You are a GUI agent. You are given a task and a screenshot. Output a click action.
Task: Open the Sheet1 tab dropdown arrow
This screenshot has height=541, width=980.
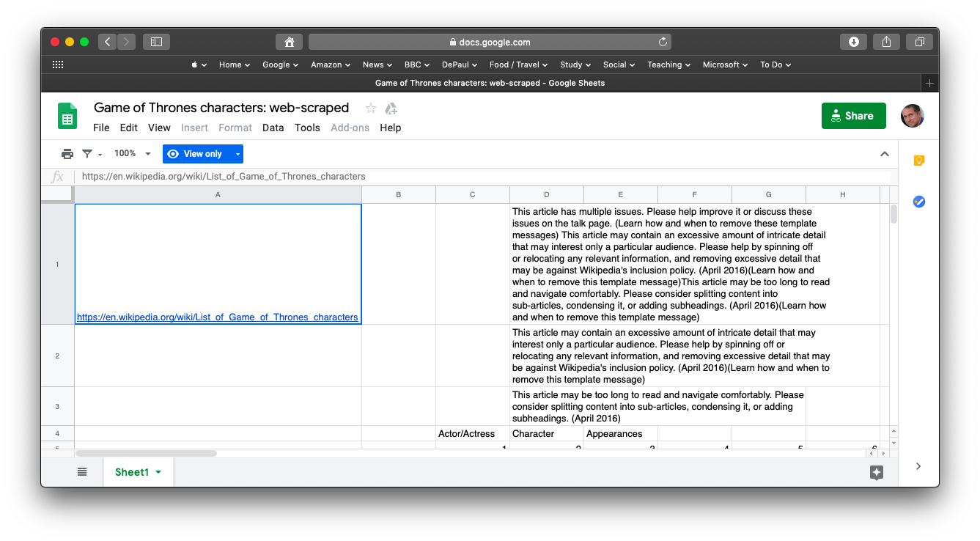click(158, 473)
